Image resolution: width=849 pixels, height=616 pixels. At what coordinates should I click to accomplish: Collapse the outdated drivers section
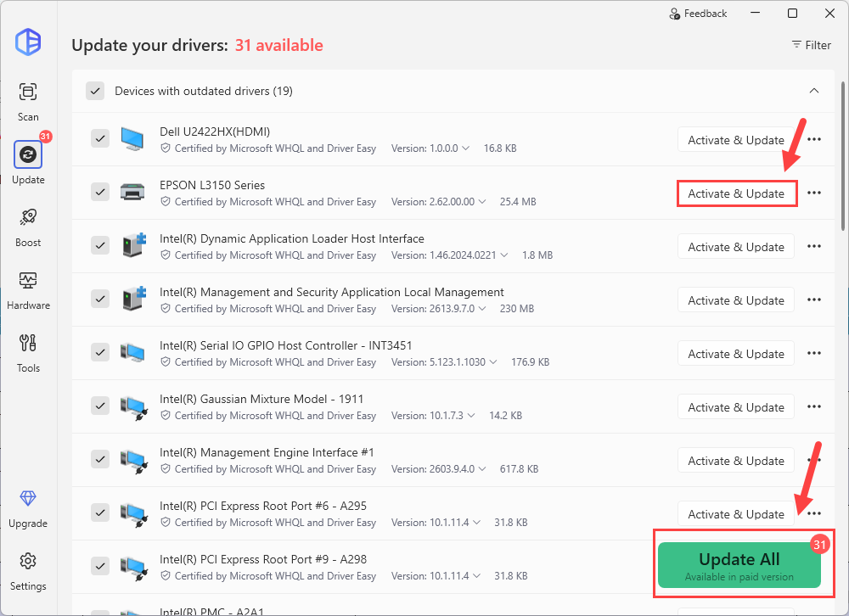814,91
